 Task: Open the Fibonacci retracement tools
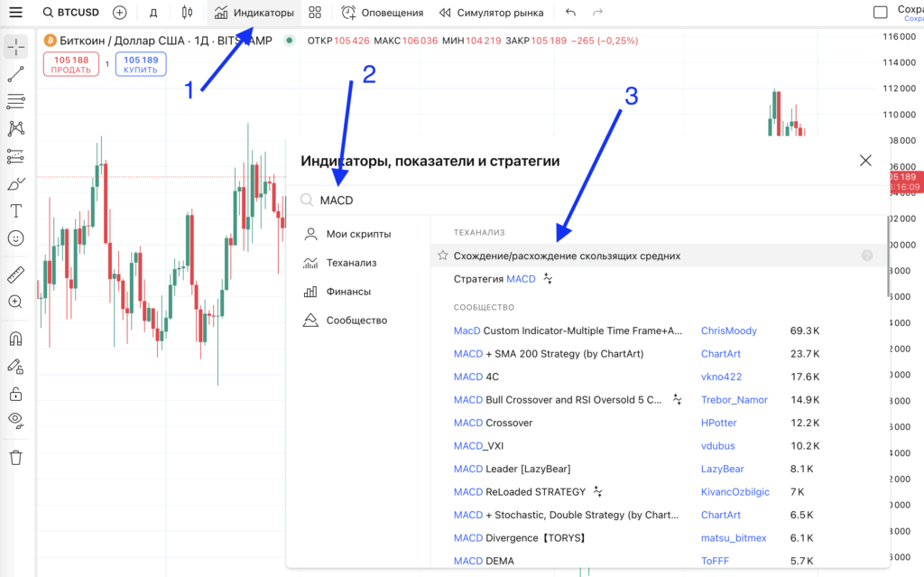[16, 101]
